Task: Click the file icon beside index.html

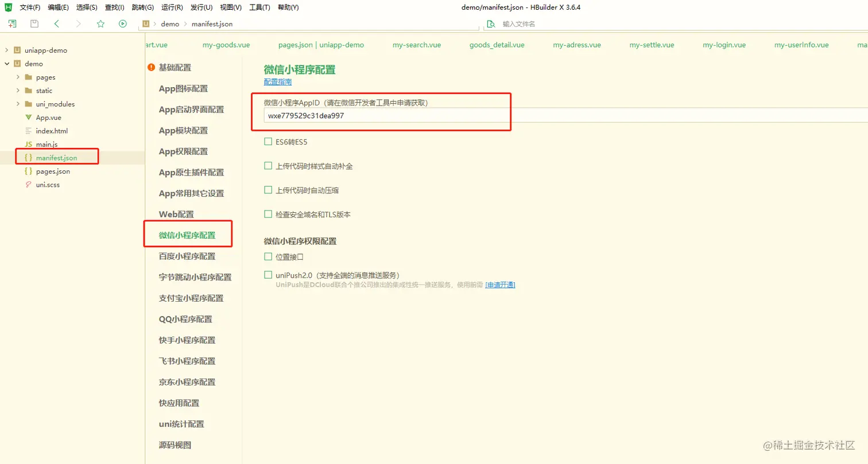Action: click(29, 131)
